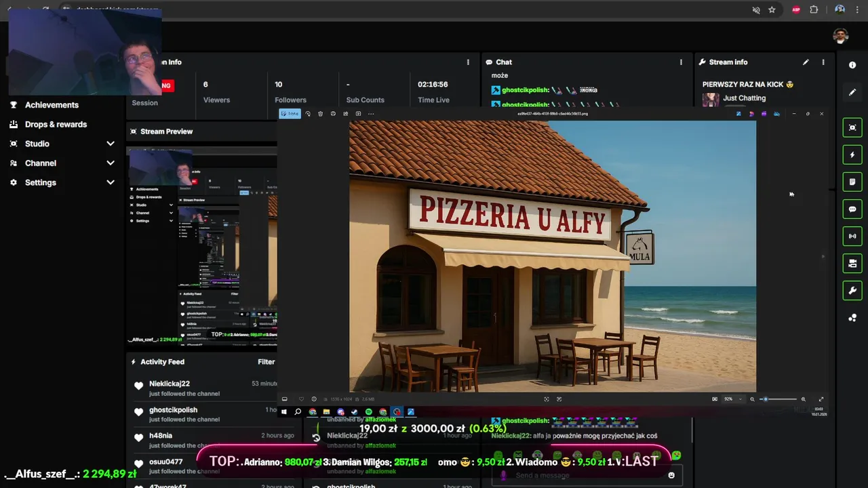Click the 02:16:56 Time Live value

click(433, 85)
